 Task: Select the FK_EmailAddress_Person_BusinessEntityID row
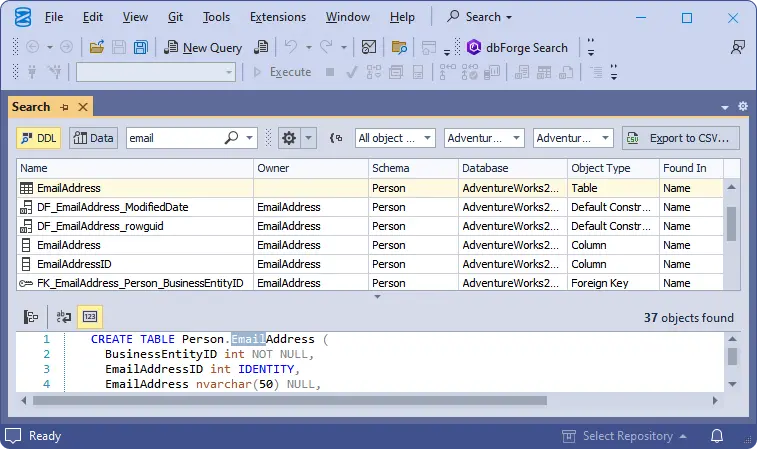(x=140, y=283)
